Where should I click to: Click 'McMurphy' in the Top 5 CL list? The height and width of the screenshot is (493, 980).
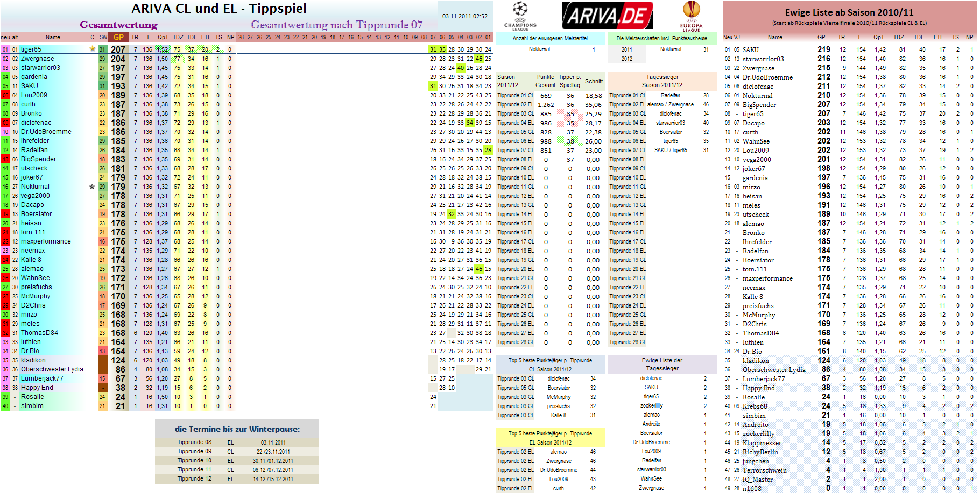point(559,397)
